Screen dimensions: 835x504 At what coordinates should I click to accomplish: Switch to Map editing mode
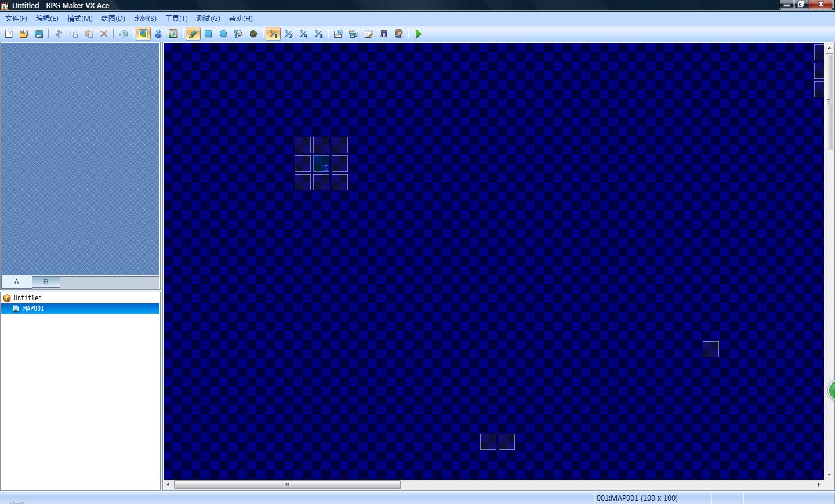143,34
